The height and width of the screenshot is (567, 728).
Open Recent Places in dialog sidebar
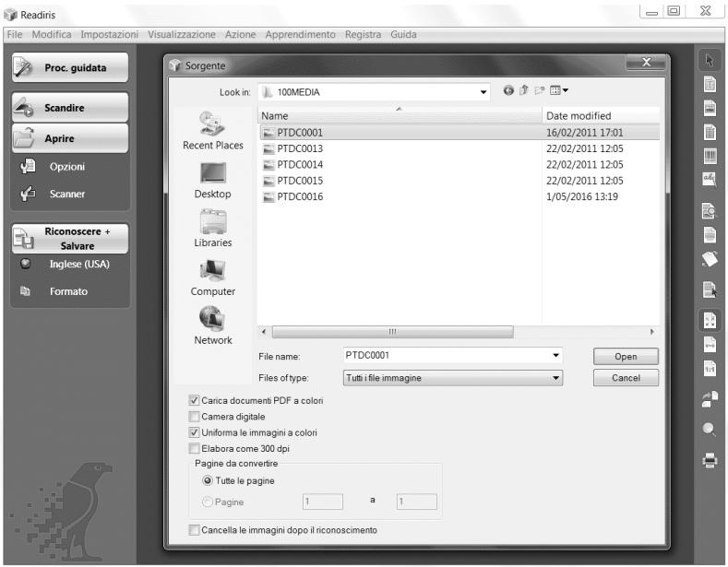[212, 131]
